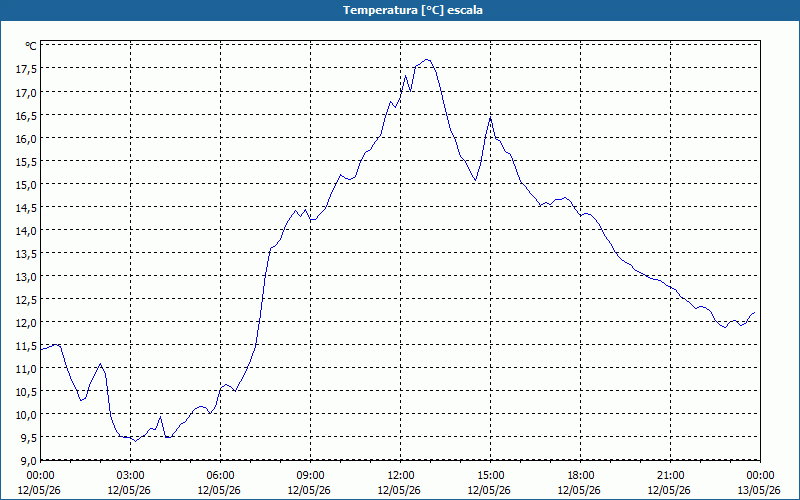The width and height of the screenshot is (800, 500).
Task: Click the 12/05/26 date under first 00:00
Action: 39,490
